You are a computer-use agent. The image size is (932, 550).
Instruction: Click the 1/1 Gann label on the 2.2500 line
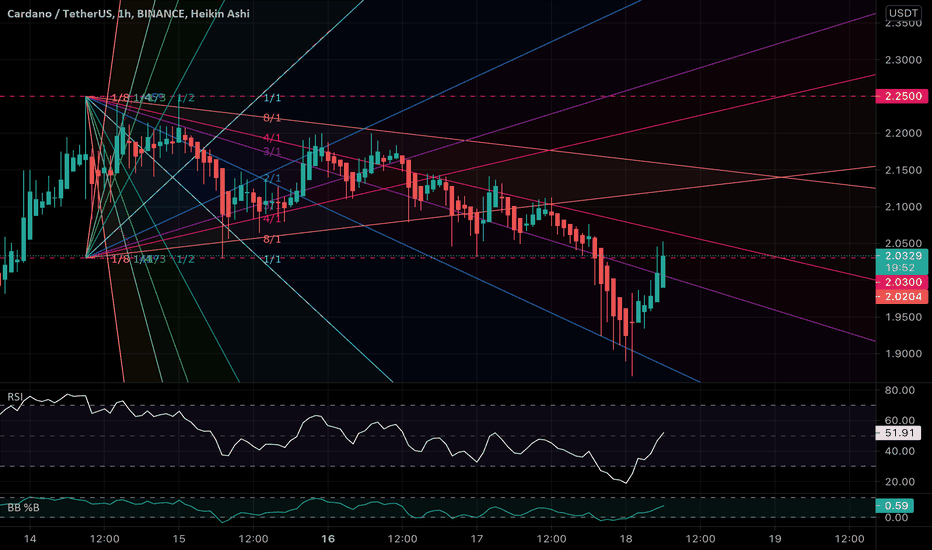click(x=272, y=98)
